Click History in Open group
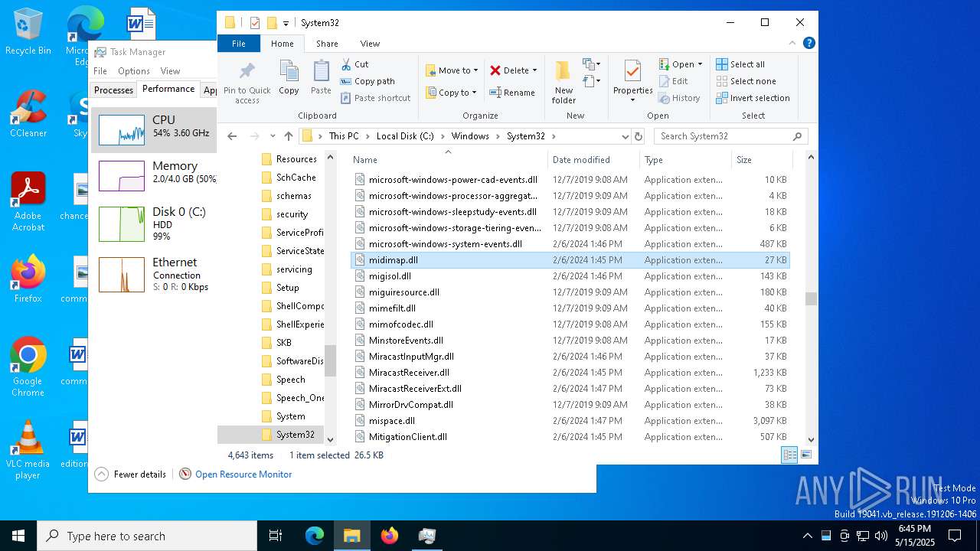The height and width of the screenshot is (551, 980). pos(679,98)
